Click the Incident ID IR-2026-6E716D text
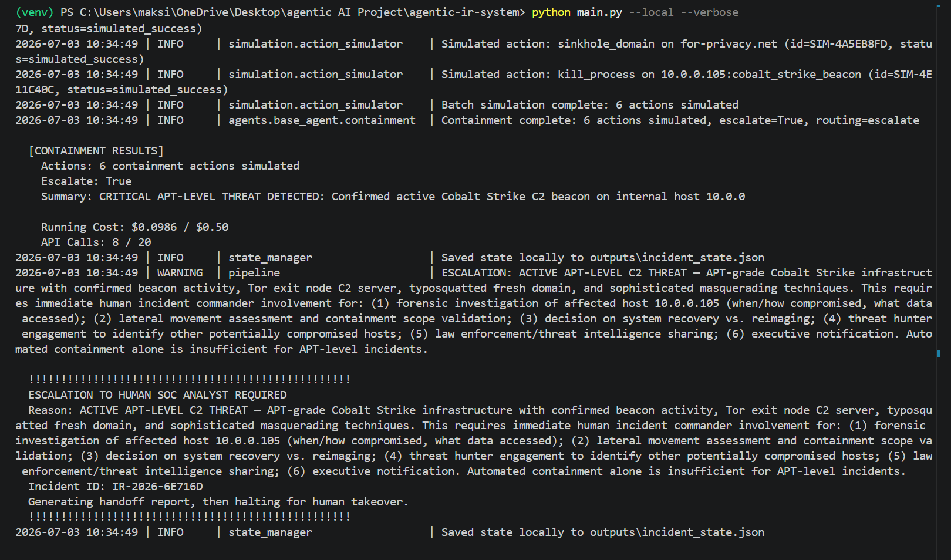 click(x=116, y=487)
